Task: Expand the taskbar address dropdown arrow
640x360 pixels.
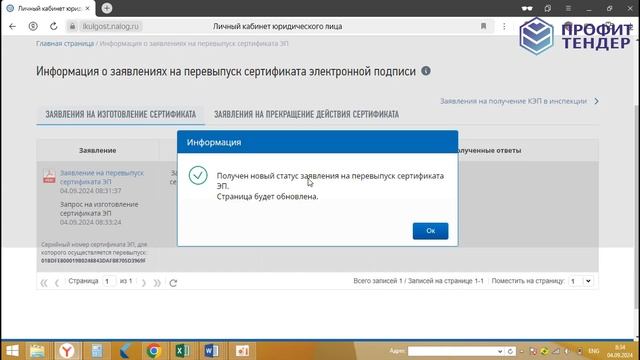Action: (500, 351)
